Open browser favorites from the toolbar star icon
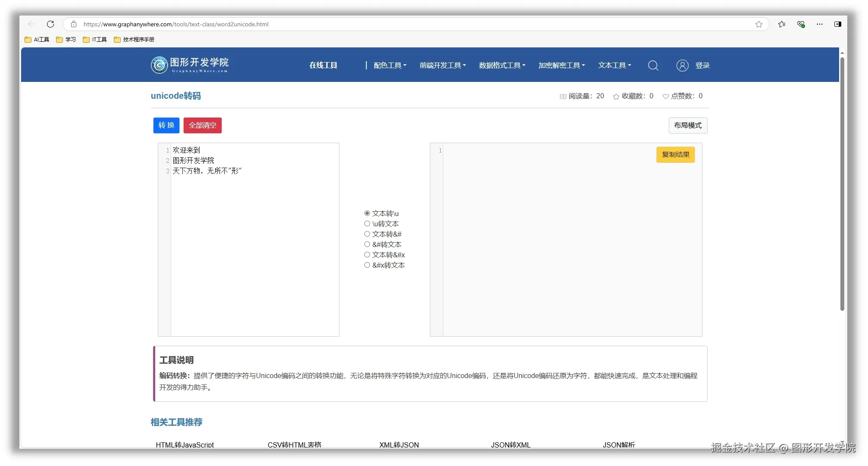This screenshot has width=868, height=466. [x=781, y=24]
